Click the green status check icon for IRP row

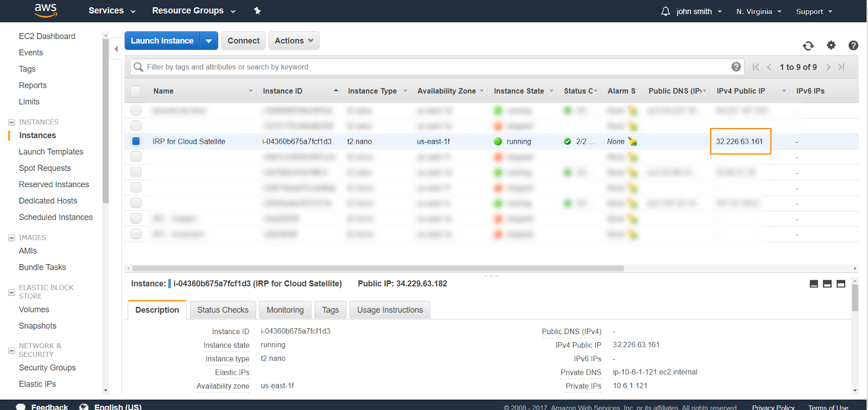click(567, 142)
